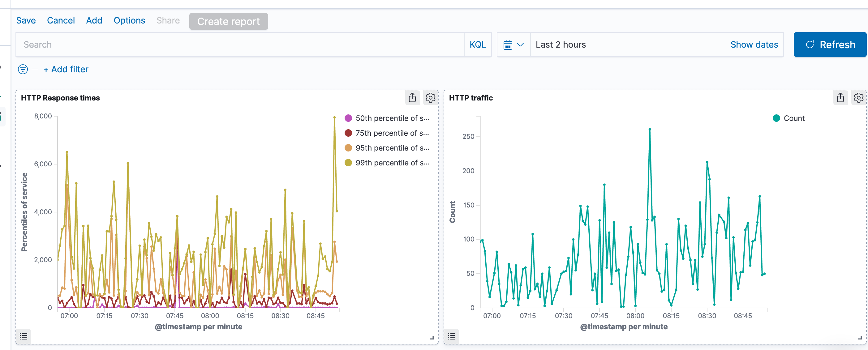The image size is (868, 350).
Task: Select the 75th percentile legend label
Action: (393, 133)
